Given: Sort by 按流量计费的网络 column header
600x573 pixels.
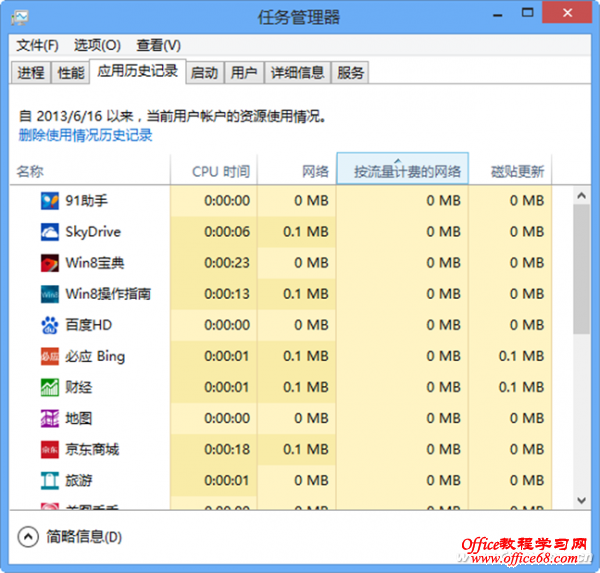Looking at the screenshot, I should (x=403, y=169).
